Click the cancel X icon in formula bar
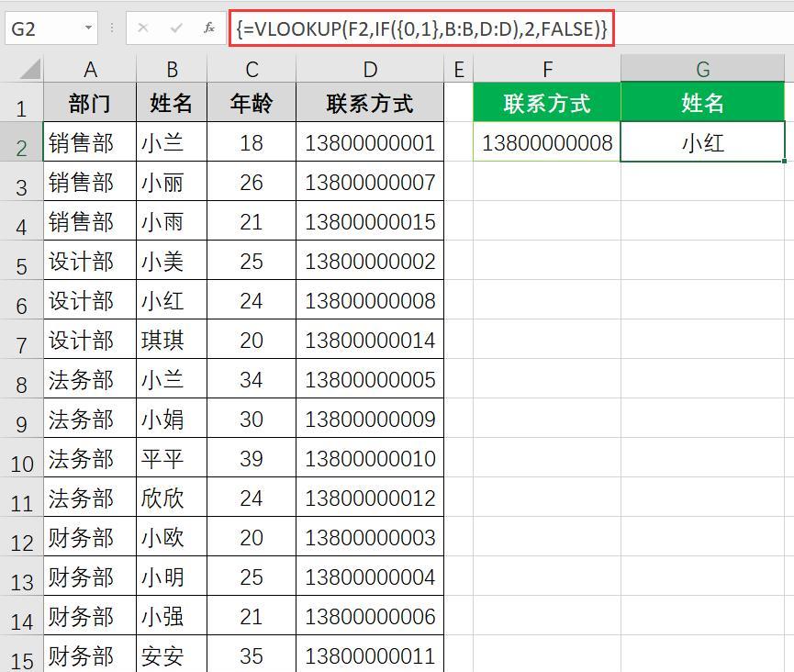 143,28
